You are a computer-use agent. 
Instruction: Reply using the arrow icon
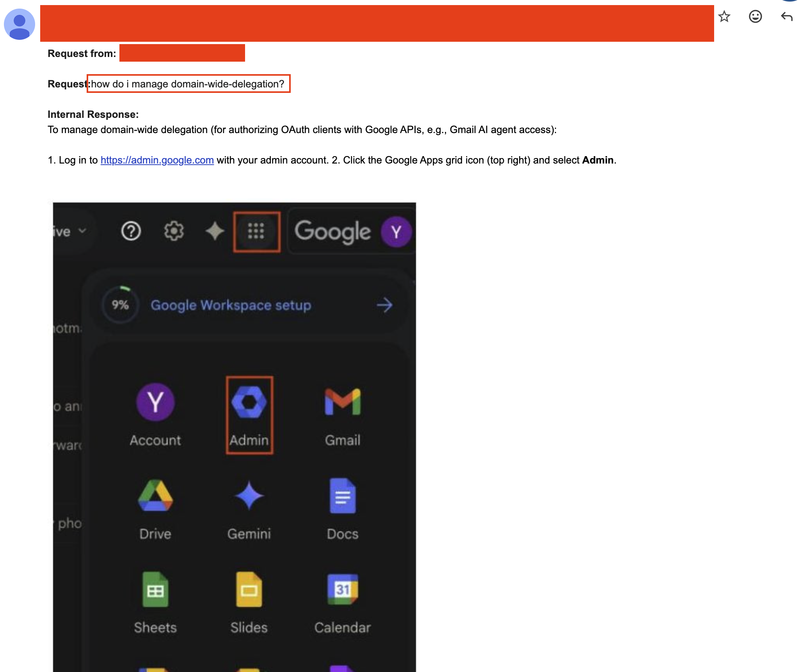(x=786, y=17)
